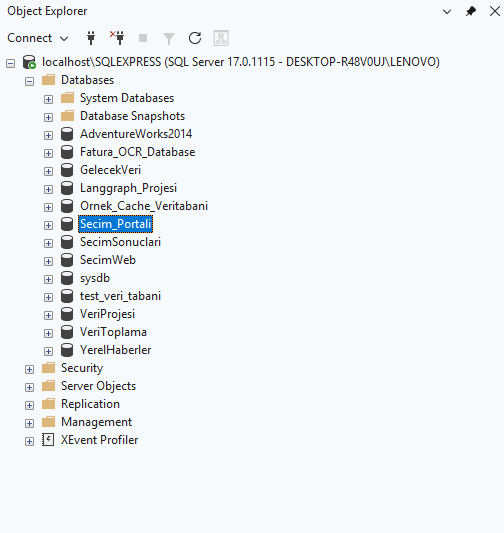The height and width of the screenshot is (533, 504).
Task: Expand the GelecekVeri database
Action: tap(48, 171)
